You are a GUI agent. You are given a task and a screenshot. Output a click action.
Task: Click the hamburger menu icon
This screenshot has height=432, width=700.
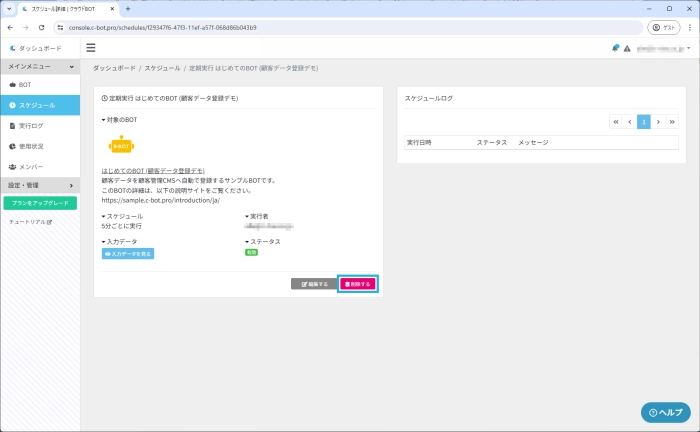click(x=91, y=47)
